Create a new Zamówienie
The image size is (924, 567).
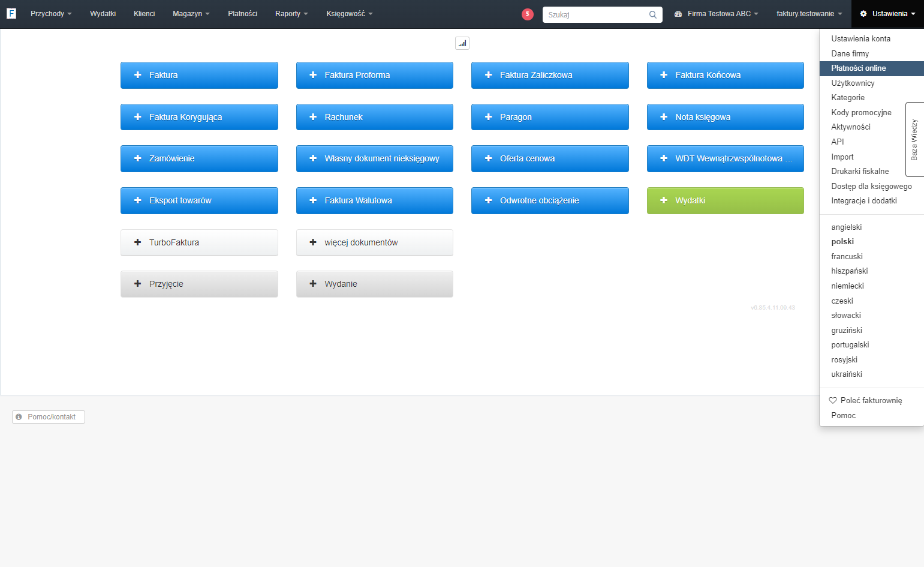199,158
